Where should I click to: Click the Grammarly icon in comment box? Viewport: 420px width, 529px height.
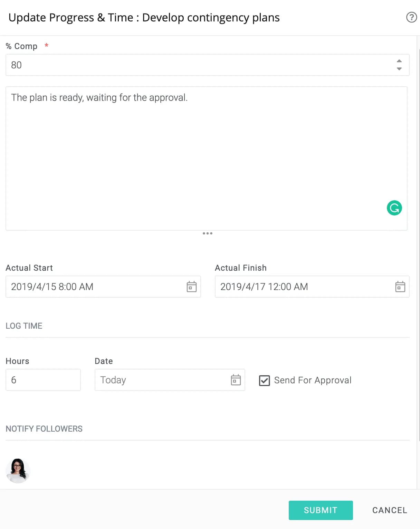[394, 208]
